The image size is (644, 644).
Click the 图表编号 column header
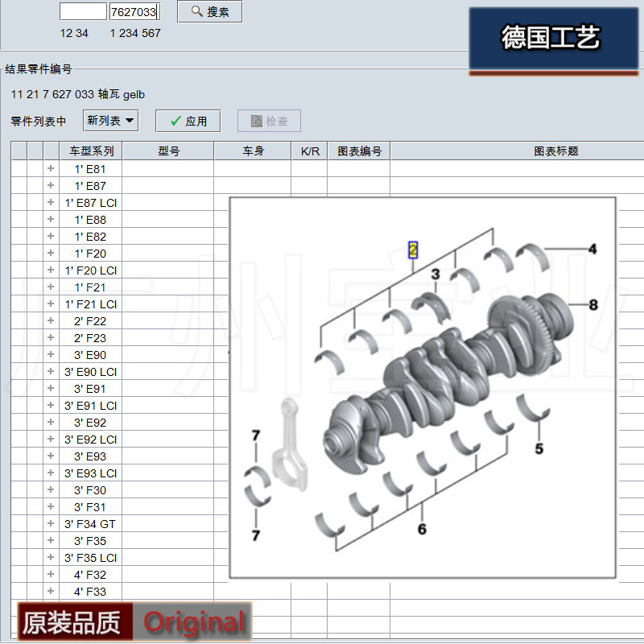pos(359,151)
